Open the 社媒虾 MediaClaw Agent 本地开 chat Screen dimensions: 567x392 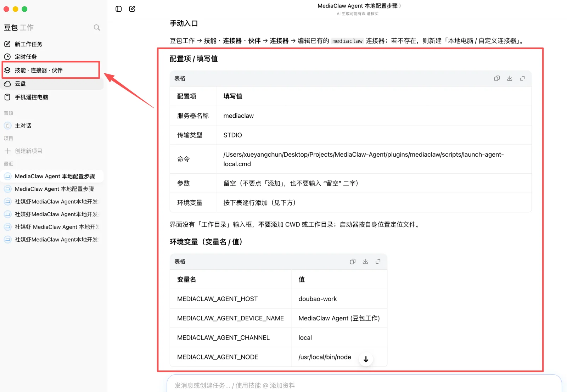tap(52, 227)
